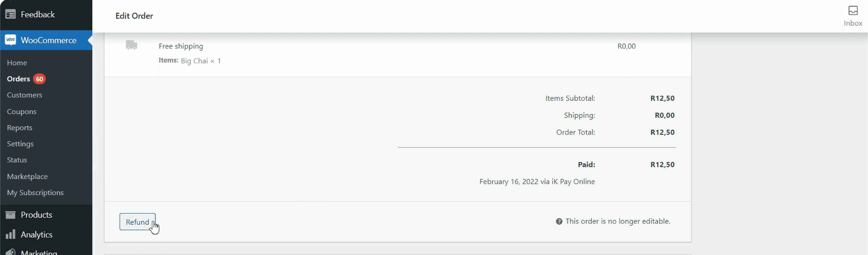Click the Marketing megaphone icon
Image resolution: width=868 pixels, height=255 pixels.
click(x=10, y=252)
